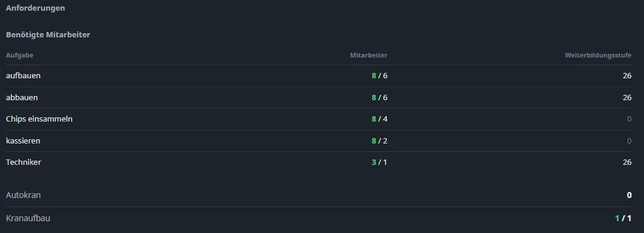The image size is (644, 233).
Task: Click the Autokran label
Action: point(23,195)
